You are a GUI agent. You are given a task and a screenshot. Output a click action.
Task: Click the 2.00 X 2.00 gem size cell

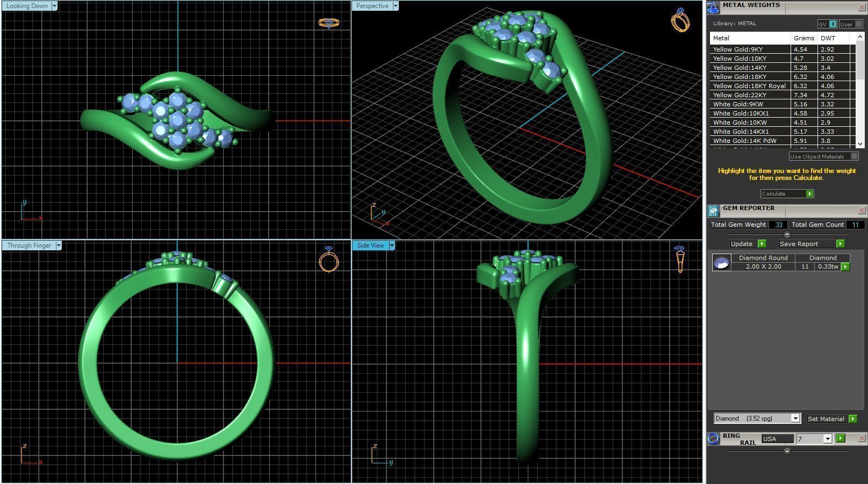tap(763, 266)
